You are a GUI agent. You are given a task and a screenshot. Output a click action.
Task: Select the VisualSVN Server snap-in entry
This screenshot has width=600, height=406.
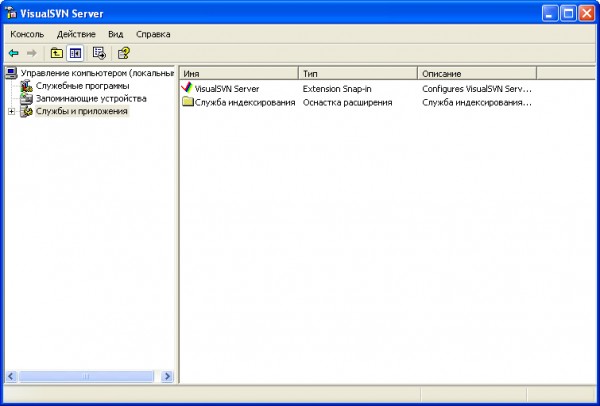click(226, 89)
